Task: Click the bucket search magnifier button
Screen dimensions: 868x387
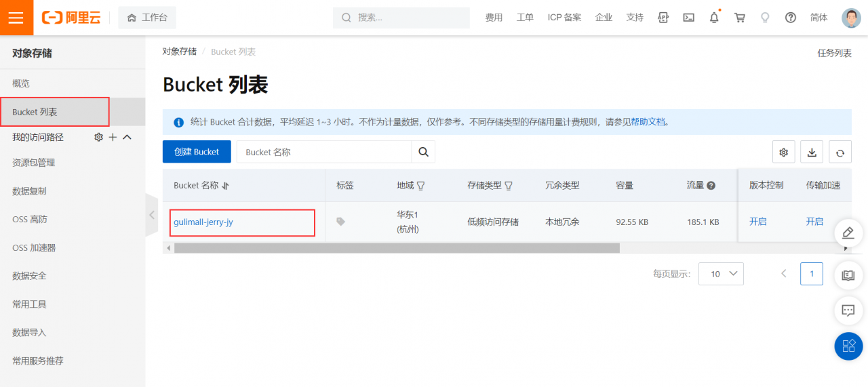Action: pyautogui.click(x=424, y=152)
